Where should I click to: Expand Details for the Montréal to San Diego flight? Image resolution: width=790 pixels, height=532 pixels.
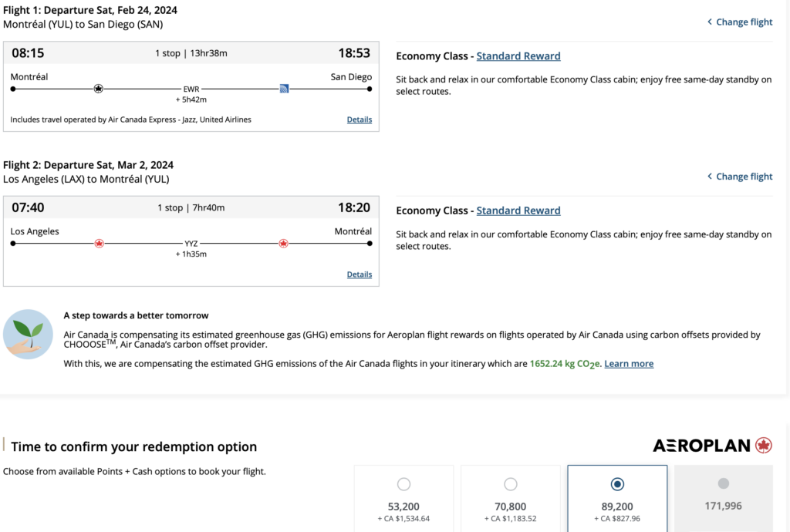click(x=359, y=120)
